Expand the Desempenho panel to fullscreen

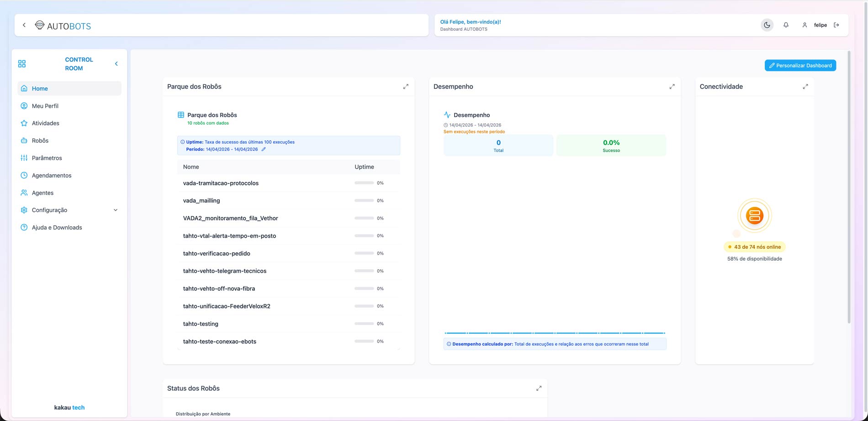tap(672, 87)
